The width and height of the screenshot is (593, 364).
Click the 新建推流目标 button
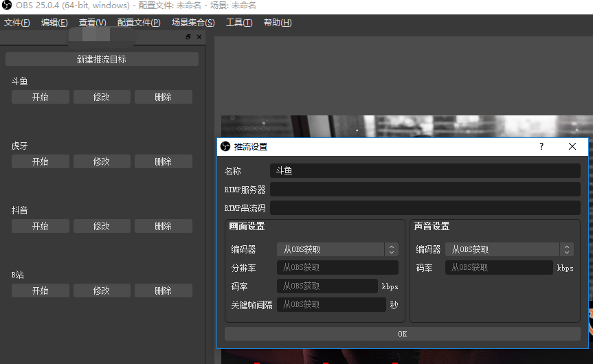[x=102, y=59]
